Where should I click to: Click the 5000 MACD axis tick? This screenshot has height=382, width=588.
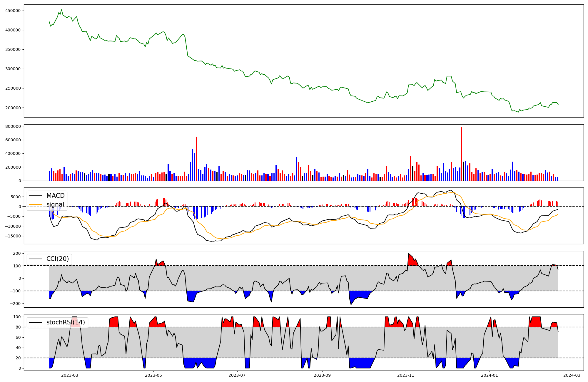pos(16,197)
